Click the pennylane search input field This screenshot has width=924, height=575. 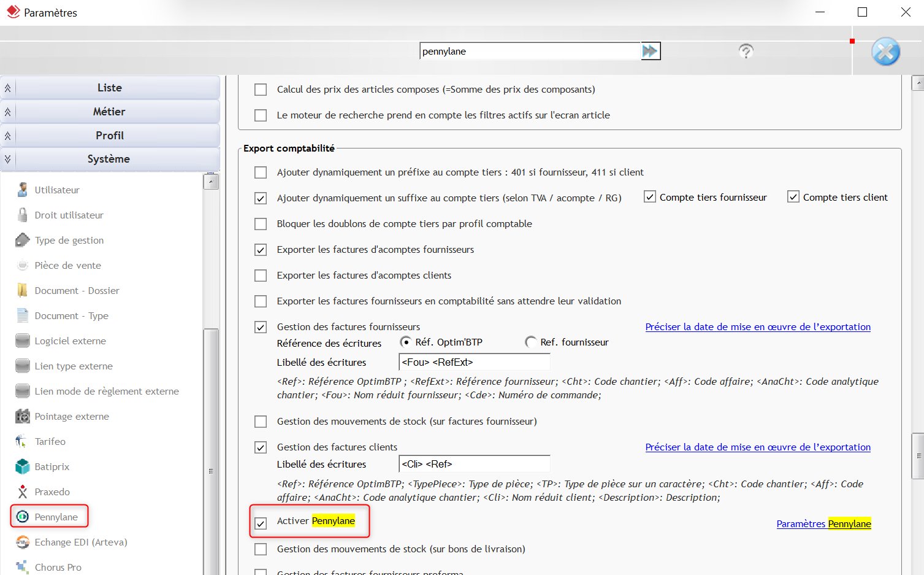pyautogui.click(x=529, y=52)
